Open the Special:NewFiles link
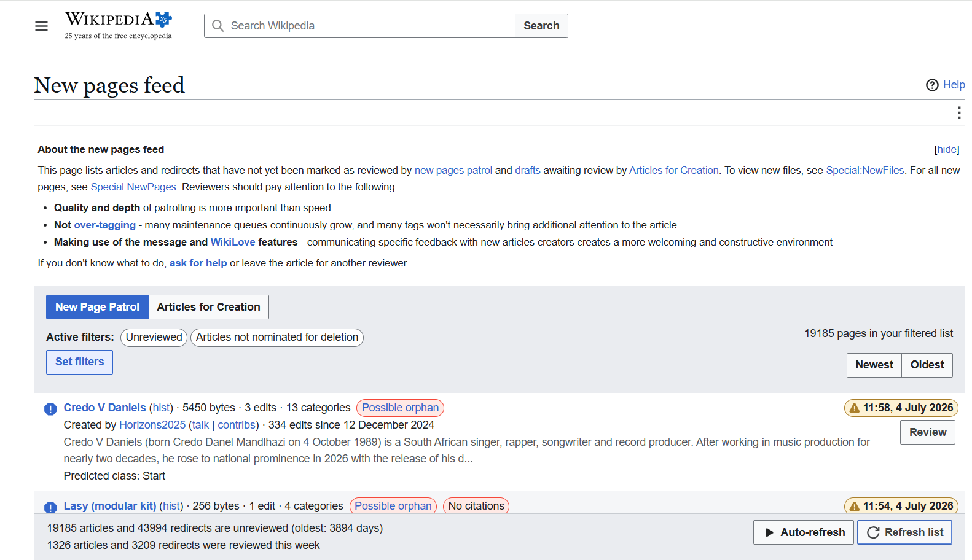972x560 pixels. pyautogui.click(x=865, y=170)
